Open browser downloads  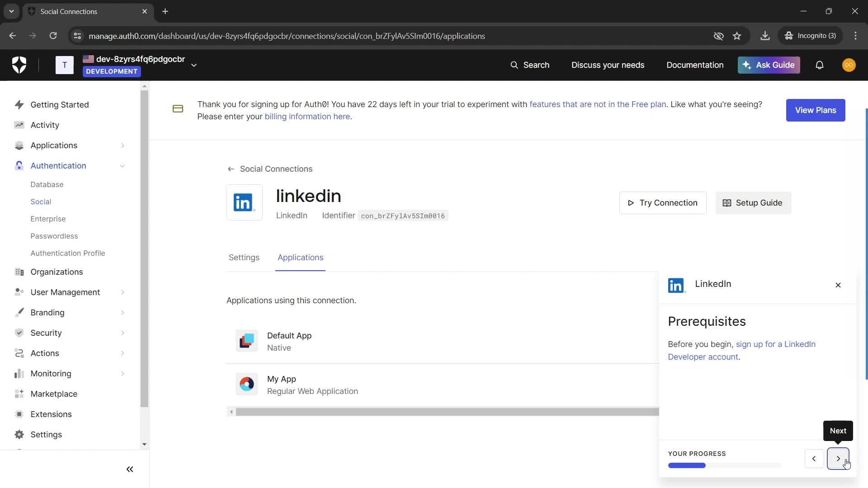point(765,36)
